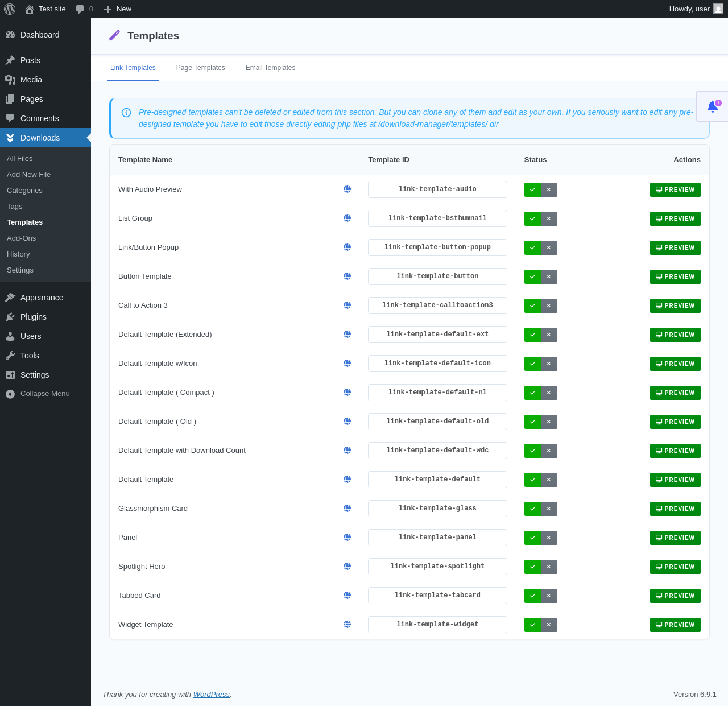Open the Email Templates tab

(270, 68)
